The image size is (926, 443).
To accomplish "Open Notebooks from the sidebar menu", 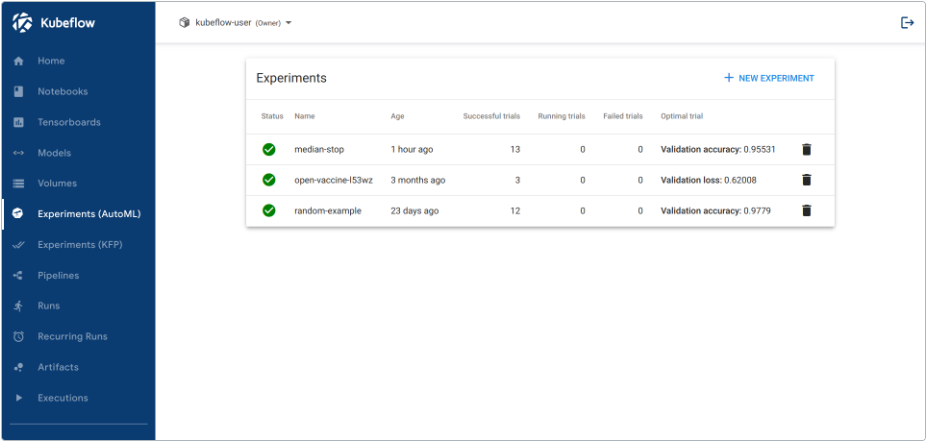I will (x=62, y=91).
